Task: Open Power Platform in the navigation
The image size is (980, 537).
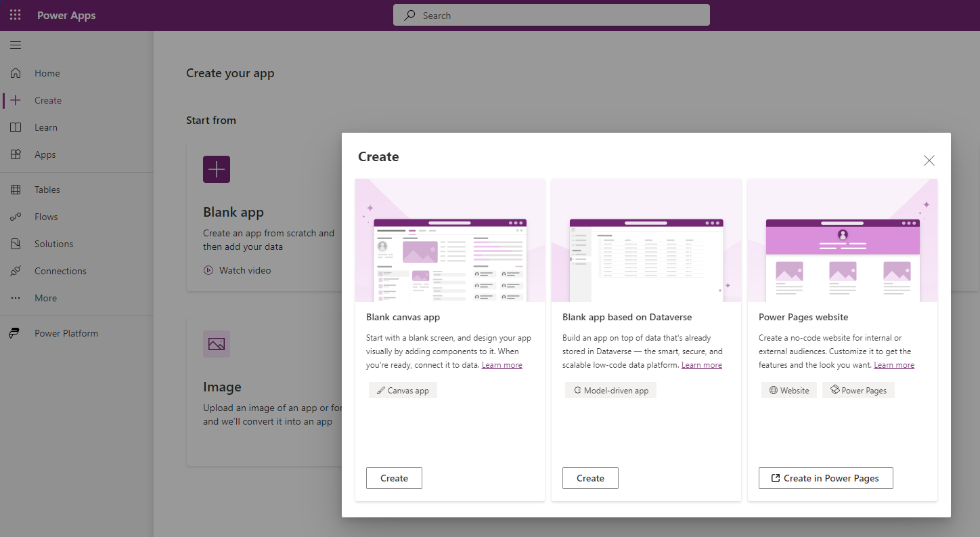Action: 76,333
